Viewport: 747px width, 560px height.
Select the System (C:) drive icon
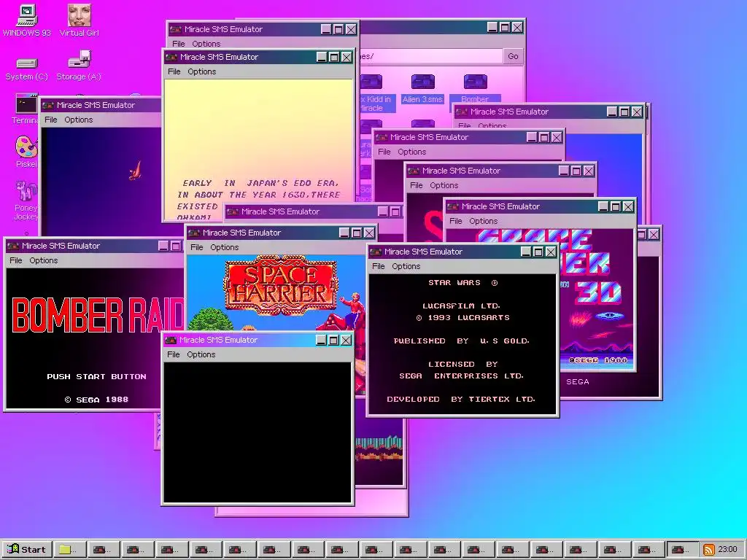point(27,69)
